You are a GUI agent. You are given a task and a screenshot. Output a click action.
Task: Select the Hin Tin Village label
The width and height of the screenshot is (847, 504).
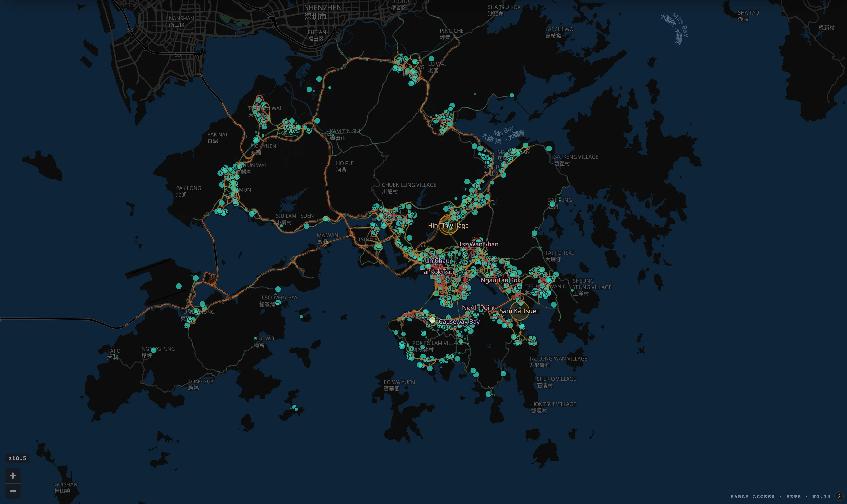(448, 226)
